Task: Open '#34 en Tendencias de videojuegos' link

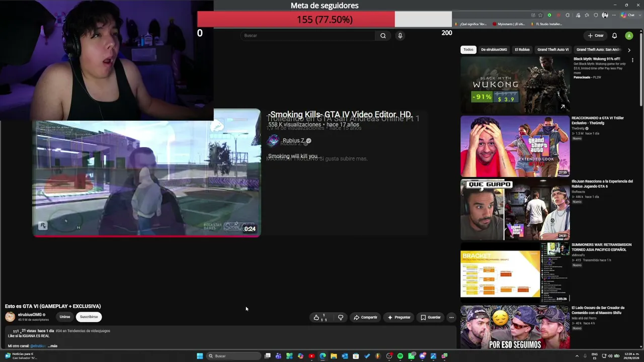Action: tap(83, 331)
